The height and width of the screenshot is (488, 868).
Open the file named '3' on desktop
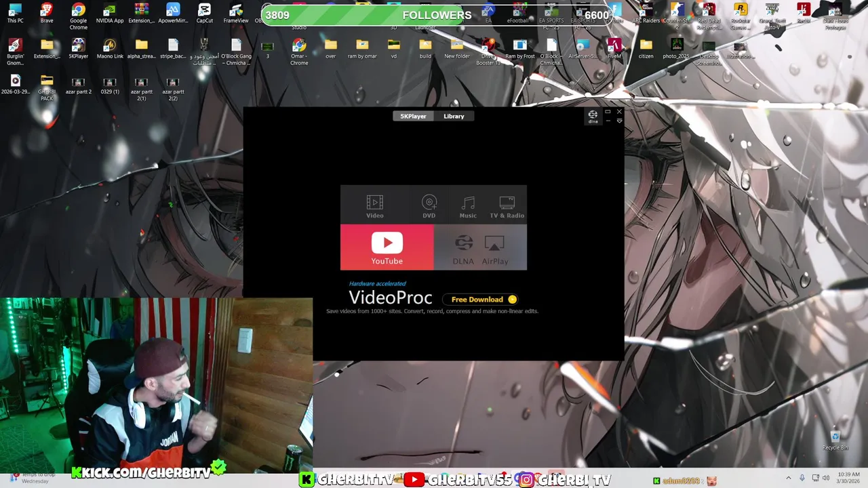pos(267,49)
